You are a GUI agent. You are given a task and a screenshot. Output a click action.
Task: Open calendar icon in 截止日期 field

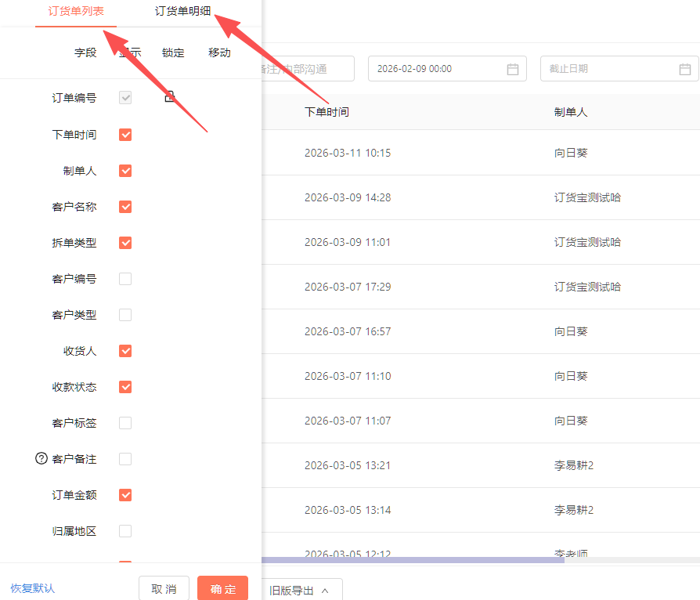click(x=685, y=69)
